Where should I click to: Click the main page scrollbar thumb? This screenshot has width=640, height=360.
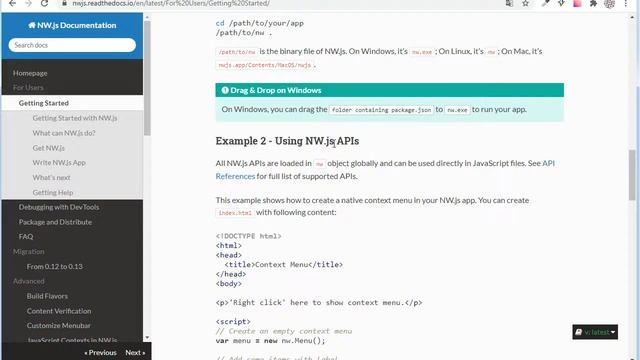(x=632, y=175)
